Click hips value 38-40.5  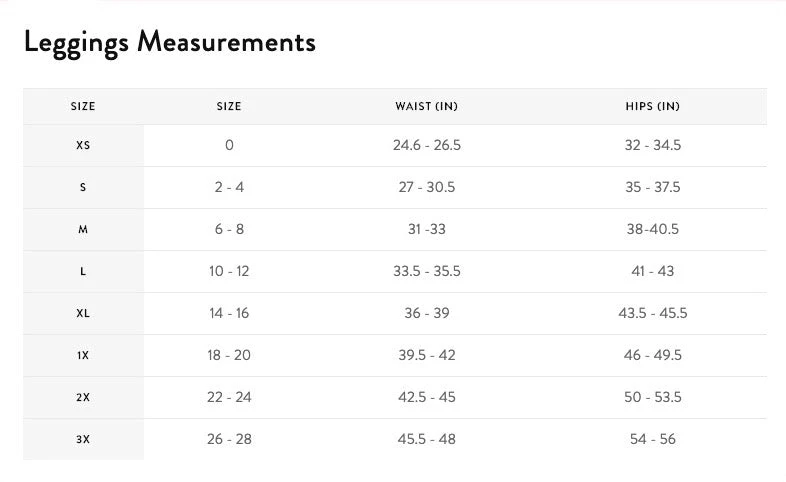pyautogui.click(x=652, y=229)
